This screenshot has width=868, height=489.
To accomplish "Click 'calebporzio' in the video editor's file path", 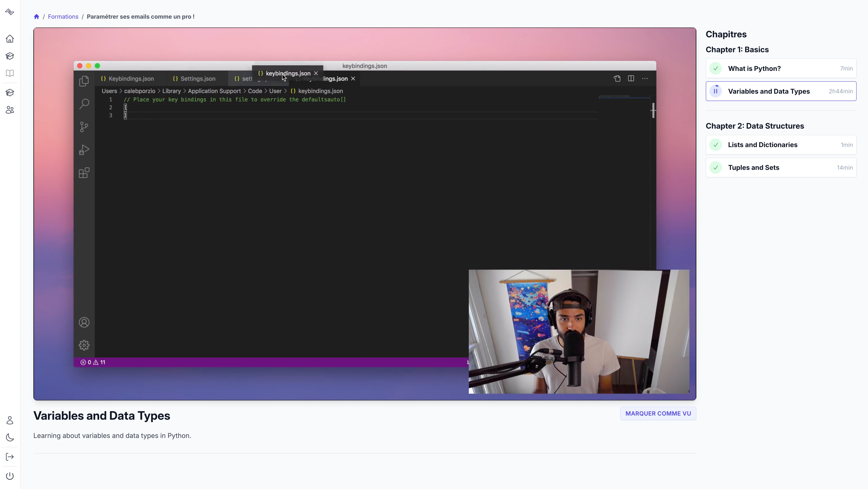I will pos(139,91).
